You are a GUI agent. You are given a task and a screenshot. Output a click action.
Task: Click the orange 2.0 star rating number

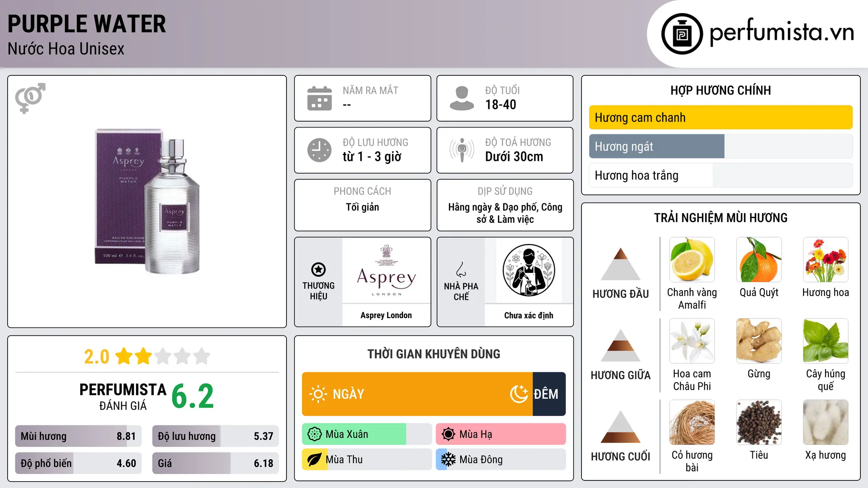coord(97,356)
